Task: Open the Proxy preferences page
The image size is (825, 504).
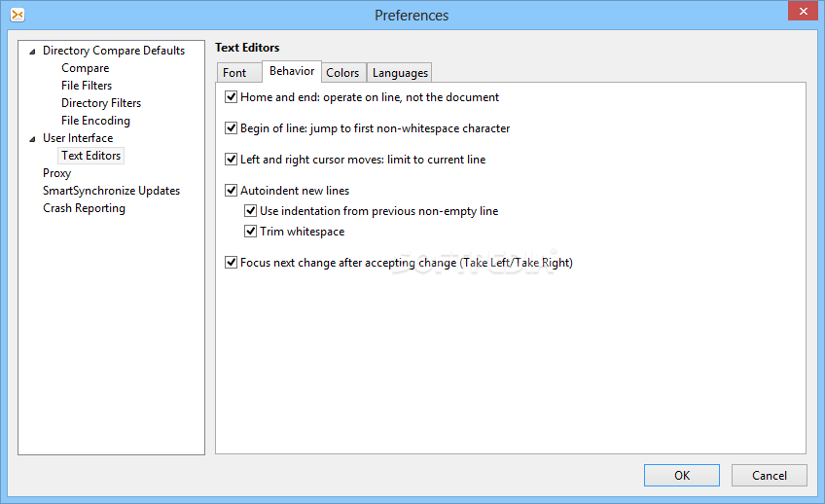Action: coord(56,173)
